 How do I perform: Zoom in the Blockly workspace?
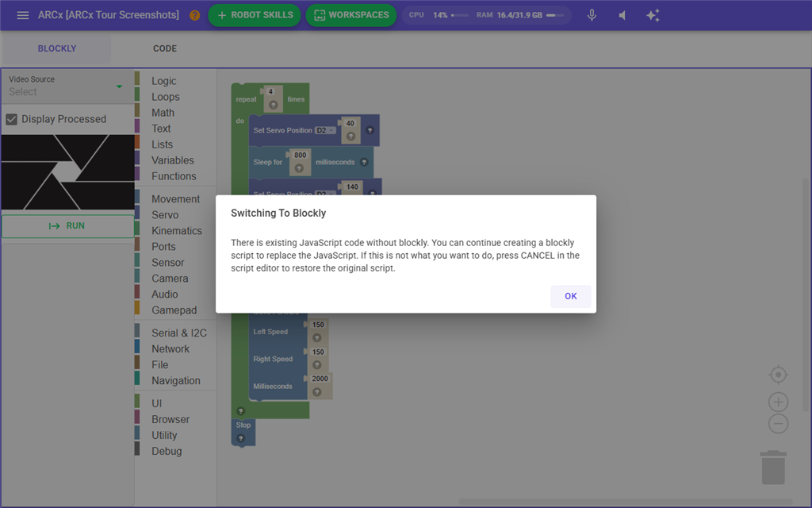point(779,402)
